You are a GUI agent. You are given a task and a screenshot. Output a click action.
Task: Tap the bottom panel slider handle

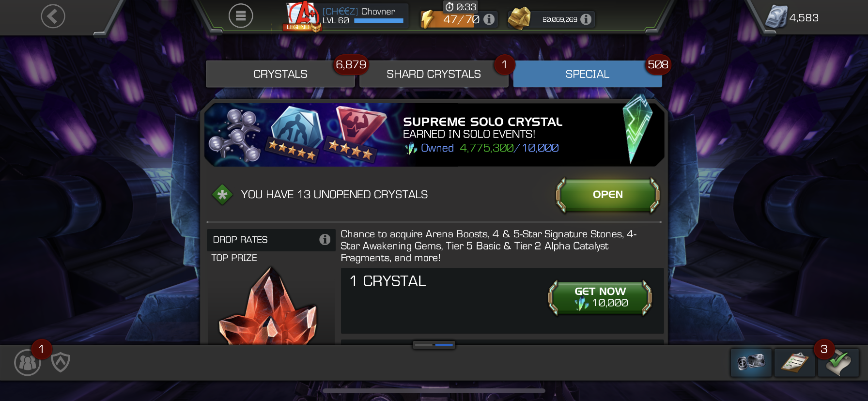[434, 345]
